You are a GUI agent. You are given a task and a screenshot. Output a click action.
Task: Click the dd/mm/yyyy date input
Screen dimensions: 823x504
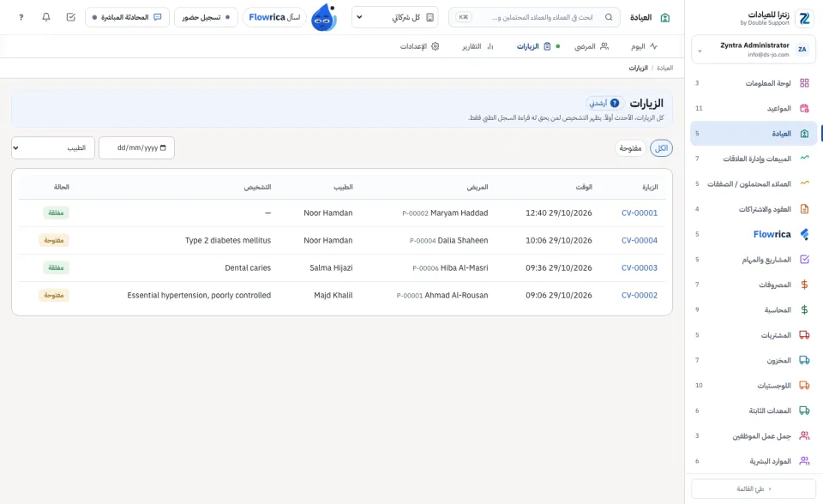click(x=136, y=148)
